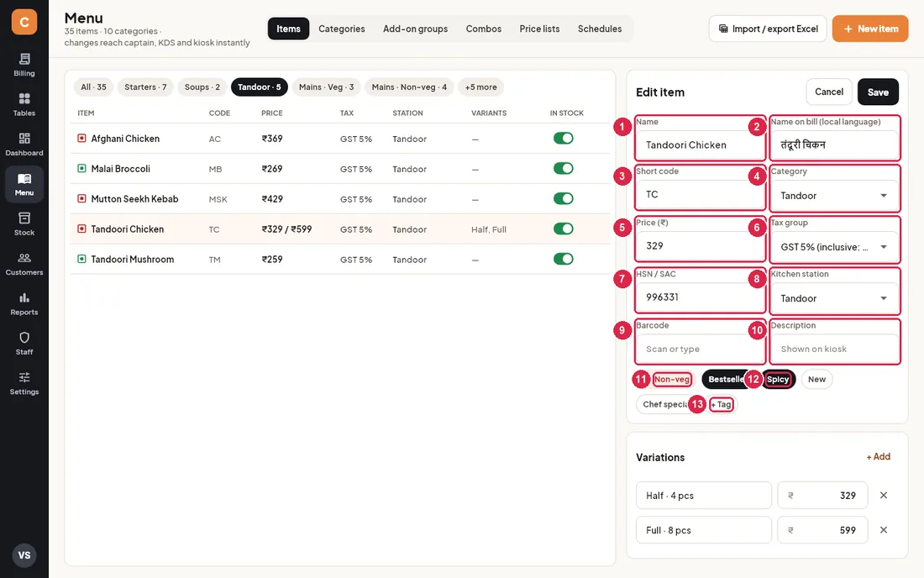The image size is (924, 578).
Task: Open the VS user avatar
Action: 24,555
